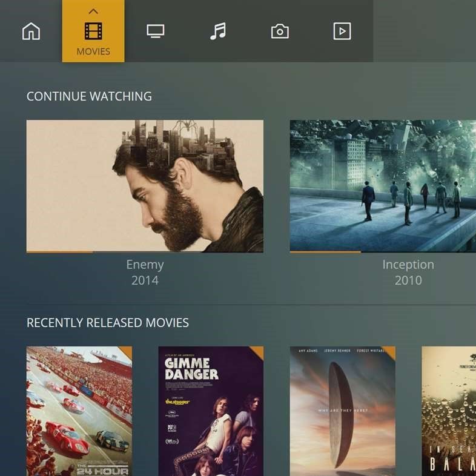Click the CONTINUE WATCHING heading
This screenshot has width=476, height=476.
click(89, 96)
